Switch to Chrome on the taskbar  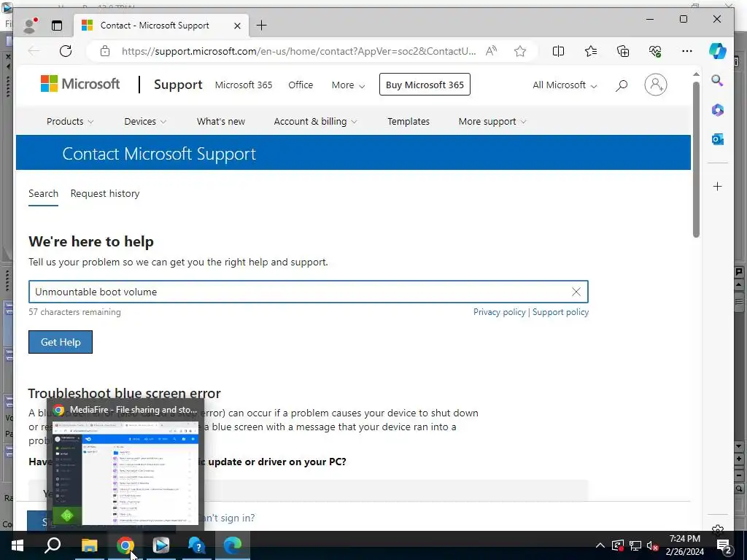pos(125,545)
